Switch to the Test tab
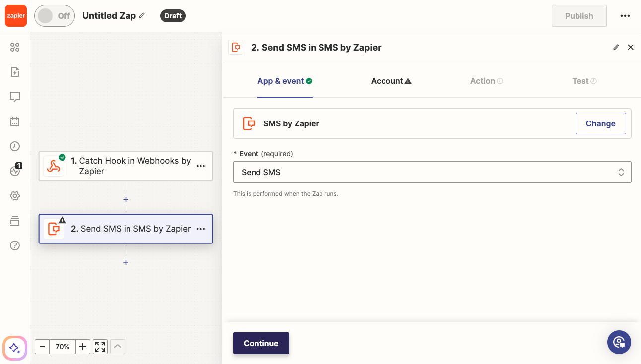641x364 pixels. tap(584, 81)
